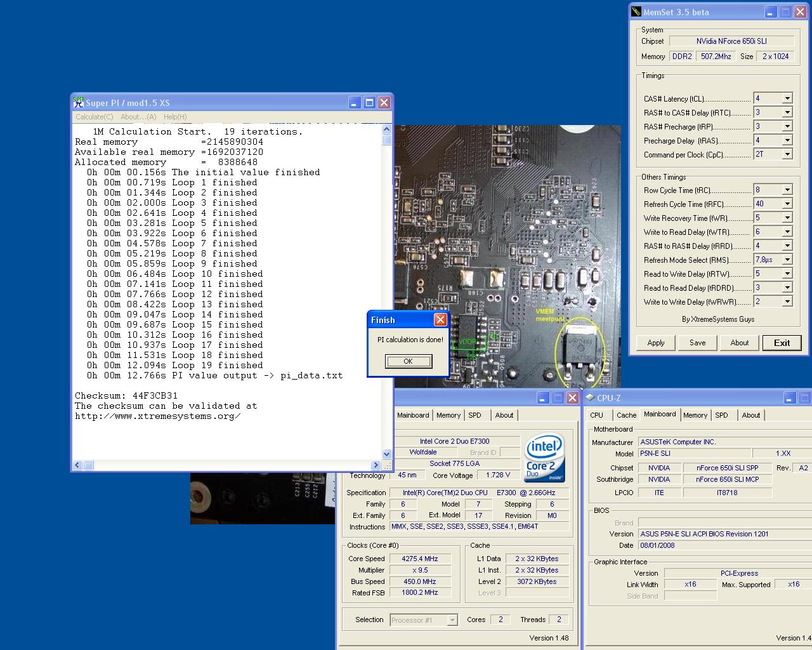812x650 pixels.
Task: Open Write to Read Delay (tWTR) dropdown
Action: coord(787,232)
